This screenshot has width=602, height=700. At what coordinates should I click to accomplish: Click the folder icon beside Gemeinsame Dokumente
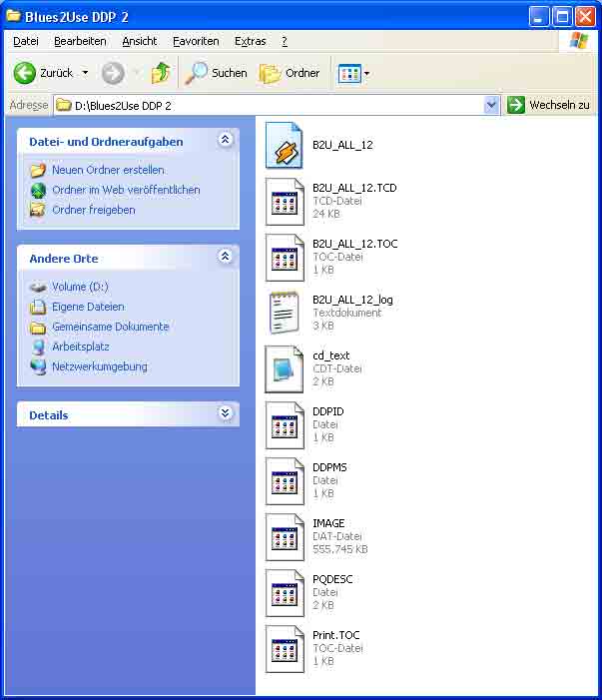[x=38, y=328]
